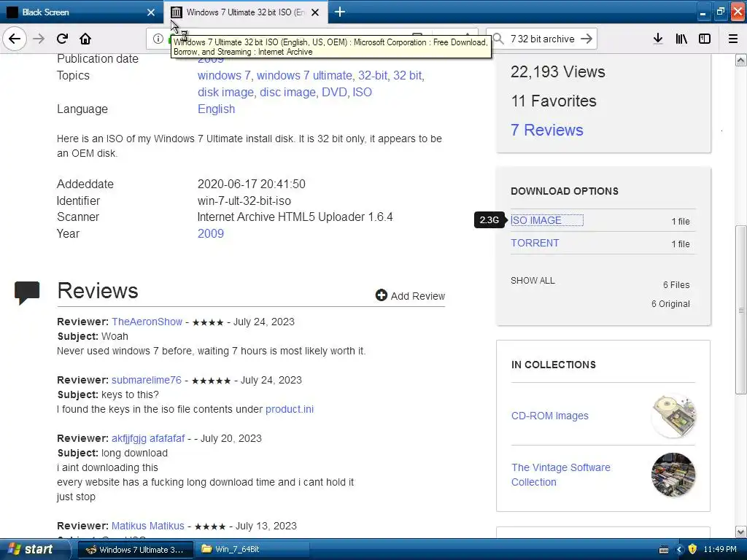The image size is (747, 560).
Task: Open the browser home page
Action: [x=85, y=39]
